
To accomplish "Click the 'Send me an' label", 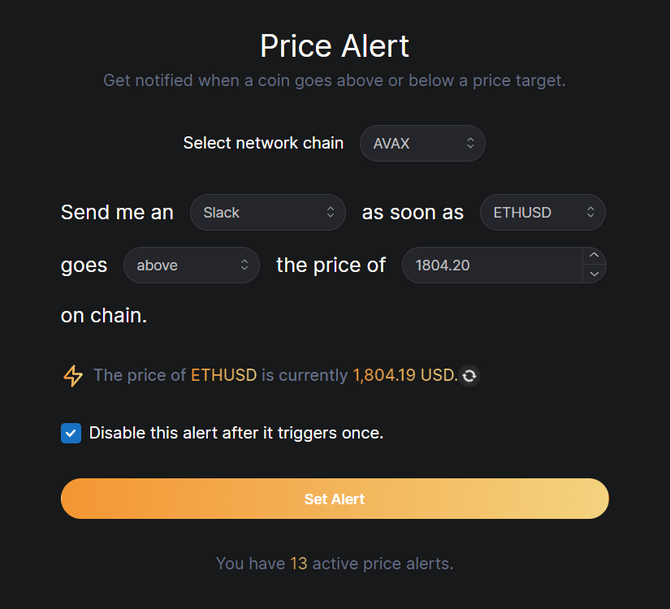I will [x=117, y=212].
